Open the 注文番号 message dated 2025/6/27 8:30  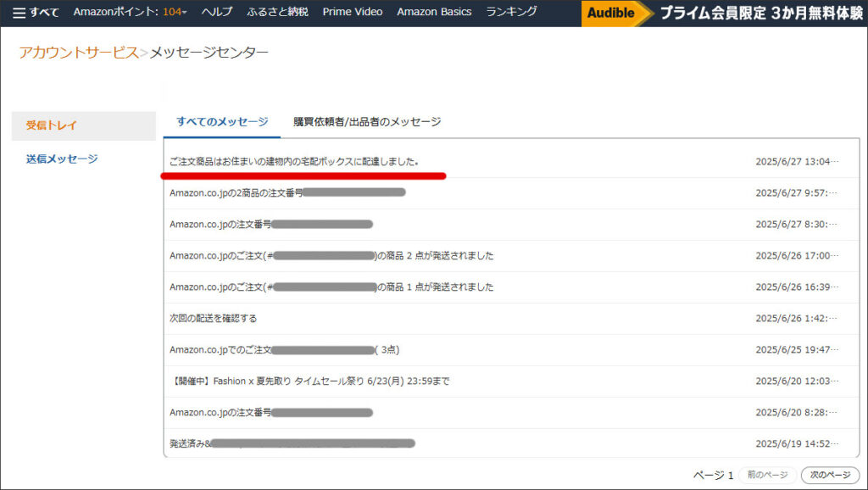[x=511, y=225]
